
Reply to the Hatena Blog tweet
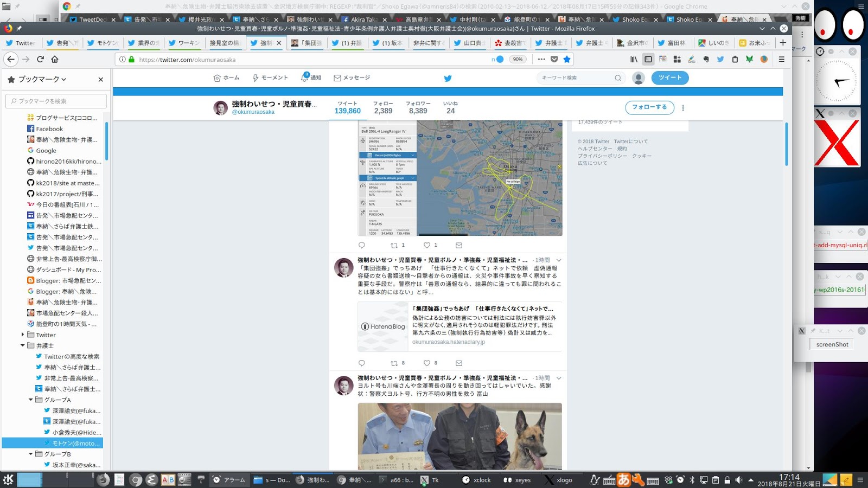pyautogui.click(x=362, y=363)
